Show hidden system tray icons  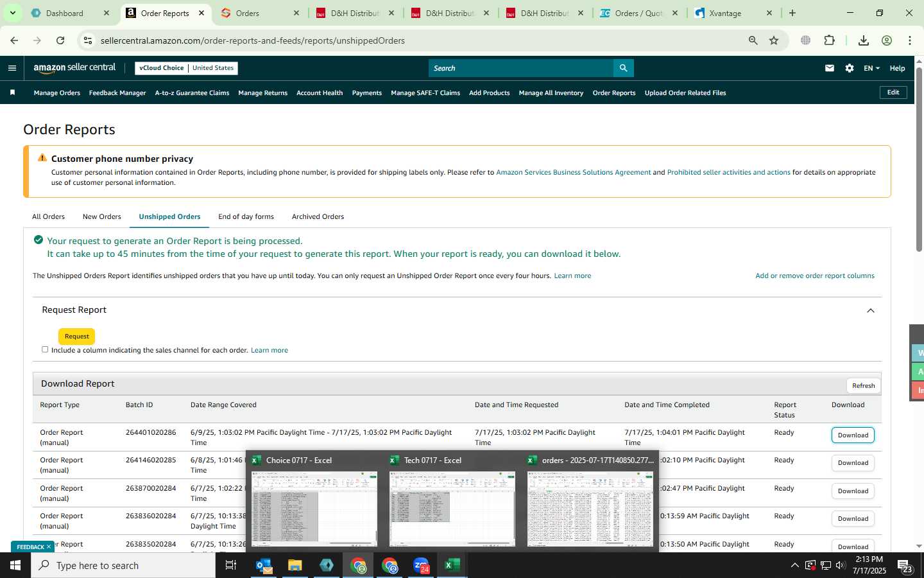pyautogui.click(x=794, y=565)
